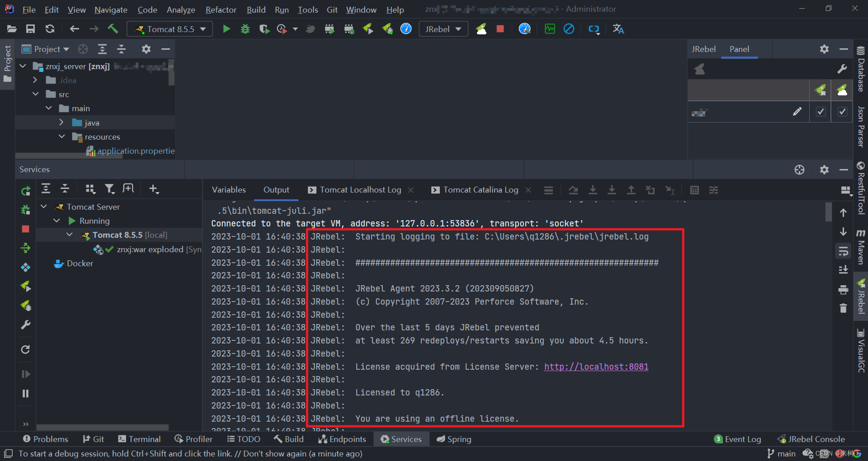Switch to Tomcat Localhost Log tab

(361, 190)
